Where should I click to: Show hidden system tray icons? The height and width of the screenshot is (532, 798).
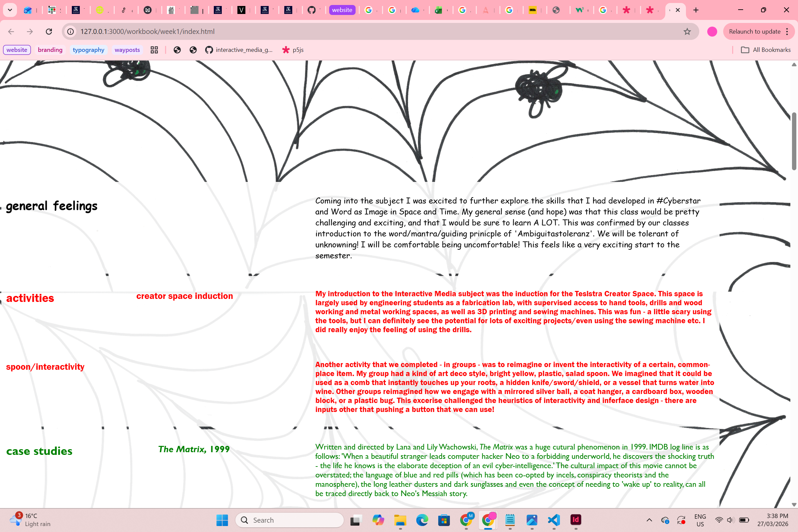coord(649,520)
